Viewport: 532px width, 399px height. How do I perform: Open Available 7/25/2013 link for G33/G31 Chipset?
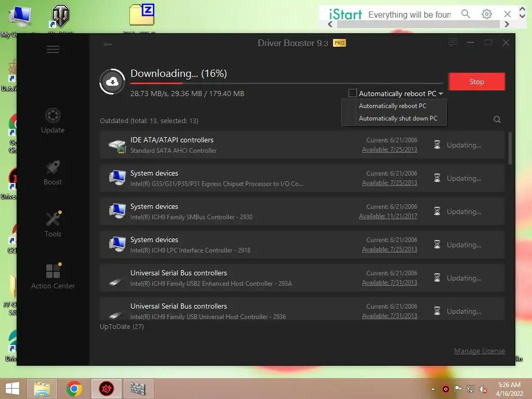pyautogui.click(x=390, y=183)
